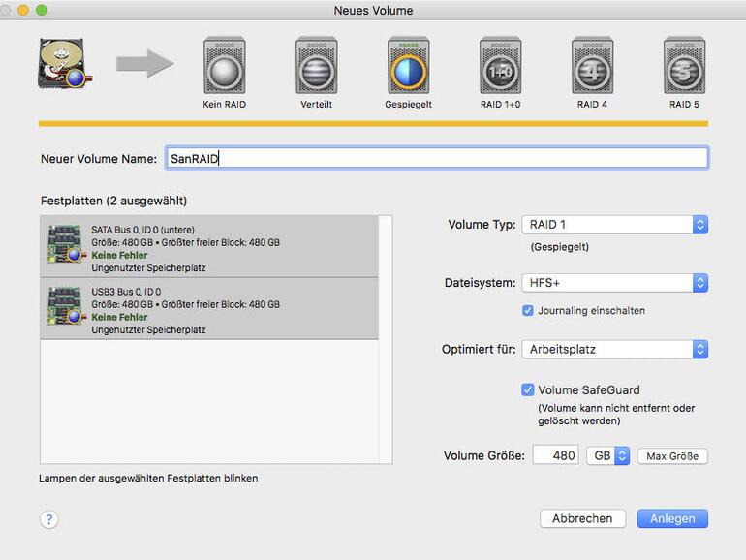Select the RAID 4 icon
The image size is (746, 560).
tap(592, 66)
